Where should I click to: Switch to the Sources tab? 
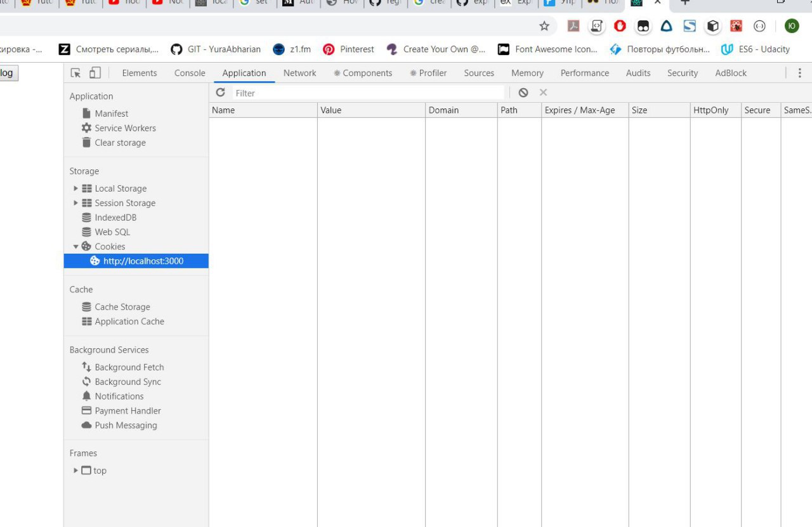point(479,73)
